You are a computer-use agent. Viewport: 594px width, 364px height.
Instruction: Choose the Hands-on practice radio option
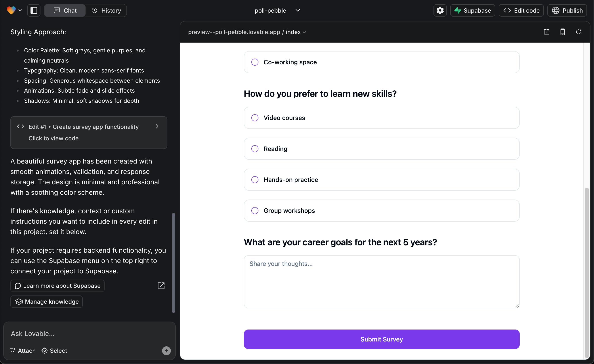click(x=255, y=180)
